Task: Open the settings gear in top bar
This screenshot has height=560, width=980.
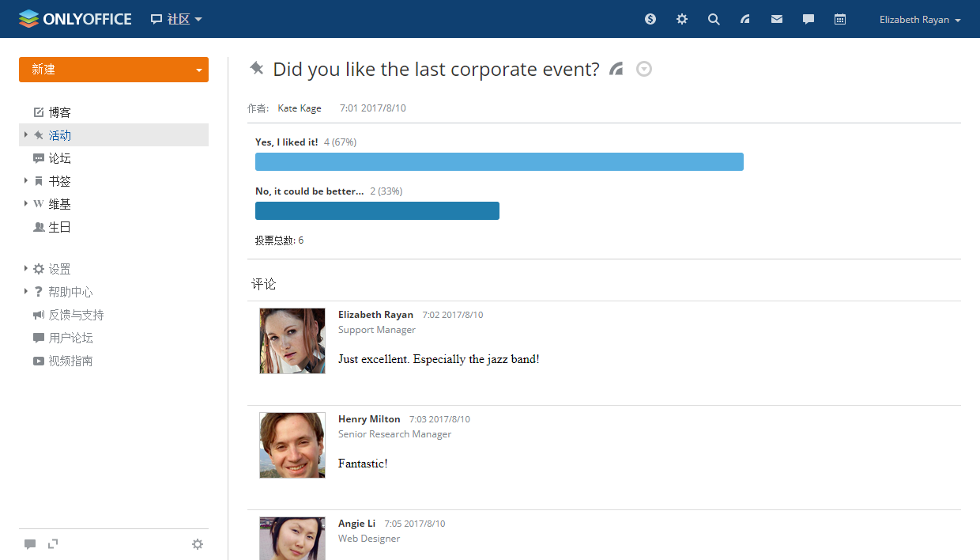Action: [x=682, y=19]
